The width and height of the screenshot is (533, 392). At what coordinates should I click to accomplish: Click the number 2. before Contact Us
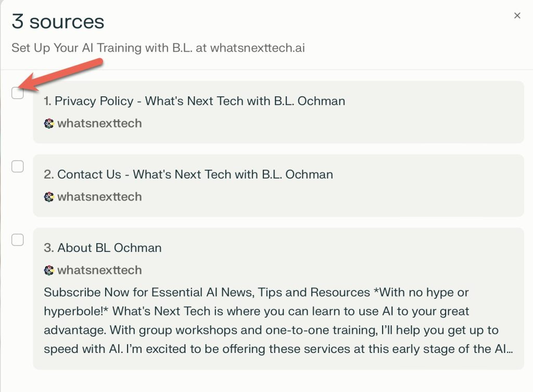tap(49, 174)
